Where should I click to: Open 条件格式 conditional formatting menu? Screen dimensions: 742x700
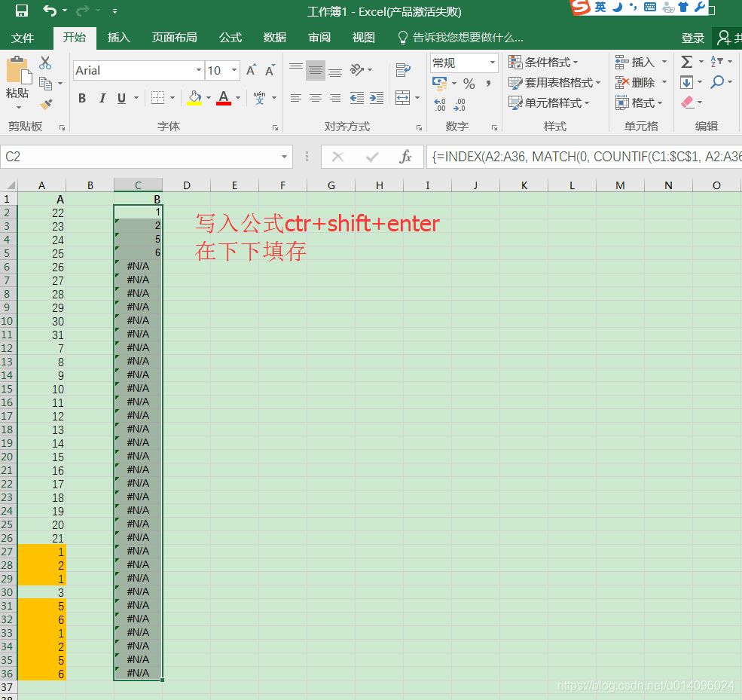[544, 62]
